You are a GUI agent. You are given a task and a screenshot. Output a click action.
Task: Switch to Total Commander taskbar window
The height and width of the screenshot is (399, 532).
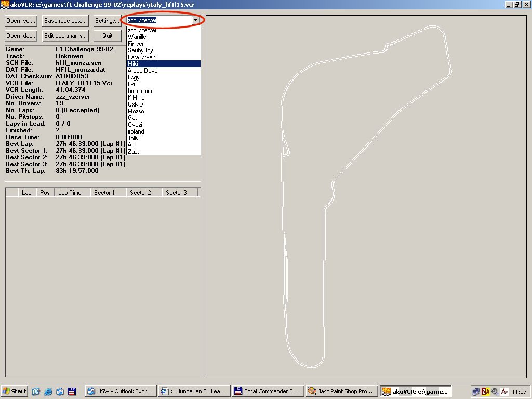pyautogui.click(x=269, y=391)
